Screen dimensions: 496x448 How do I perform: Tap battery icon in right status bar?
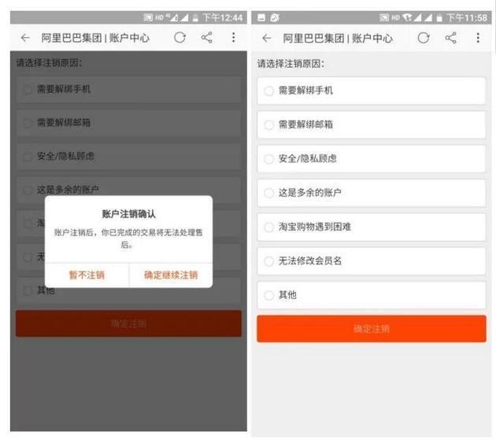439,18
